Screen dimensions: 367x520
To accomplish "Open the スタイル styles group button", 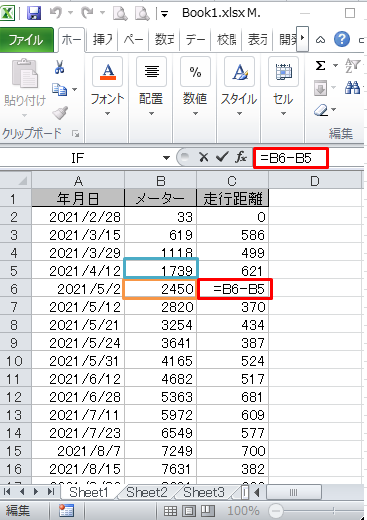I will [x=239, y=88].
